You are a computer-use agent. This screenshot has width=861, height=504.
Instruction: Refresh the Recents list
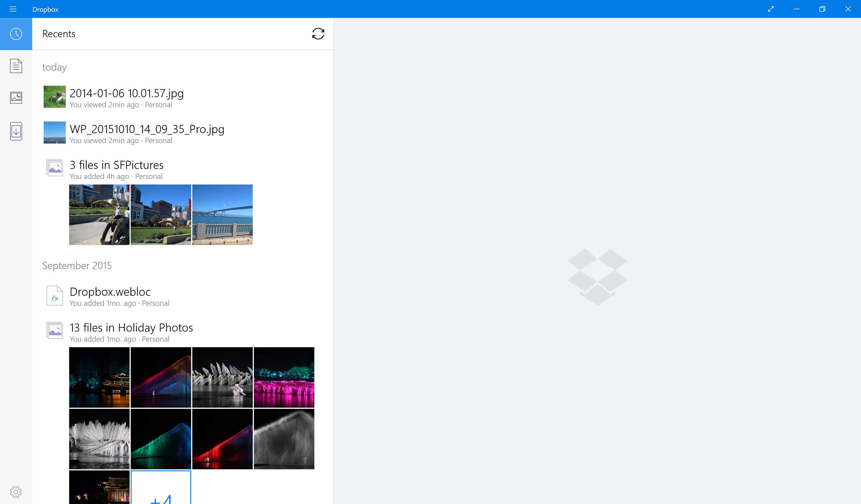click(318, 34)
